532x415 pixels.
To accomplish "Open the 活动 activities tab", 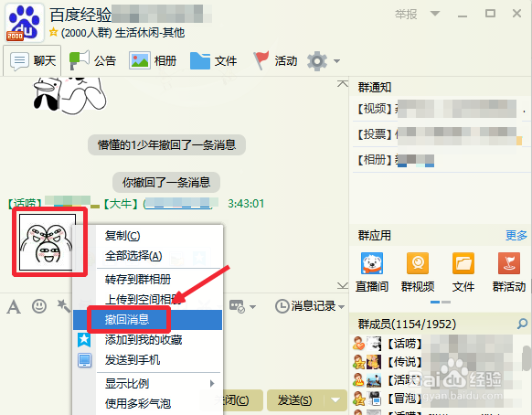I will point(276,60).
